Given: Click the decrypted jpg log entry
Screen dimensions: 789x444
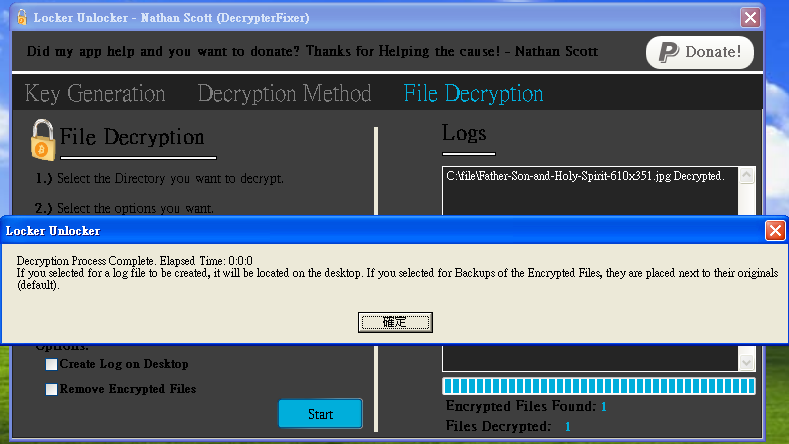Looking at the screenshot, I should tap(585, 176).
